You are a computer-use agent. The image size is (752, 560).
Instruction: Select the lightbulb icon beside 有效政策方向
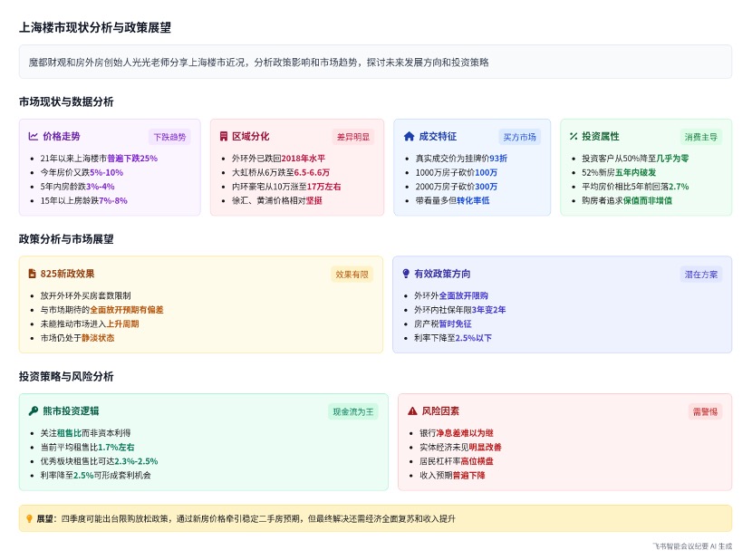pos(405,274)
